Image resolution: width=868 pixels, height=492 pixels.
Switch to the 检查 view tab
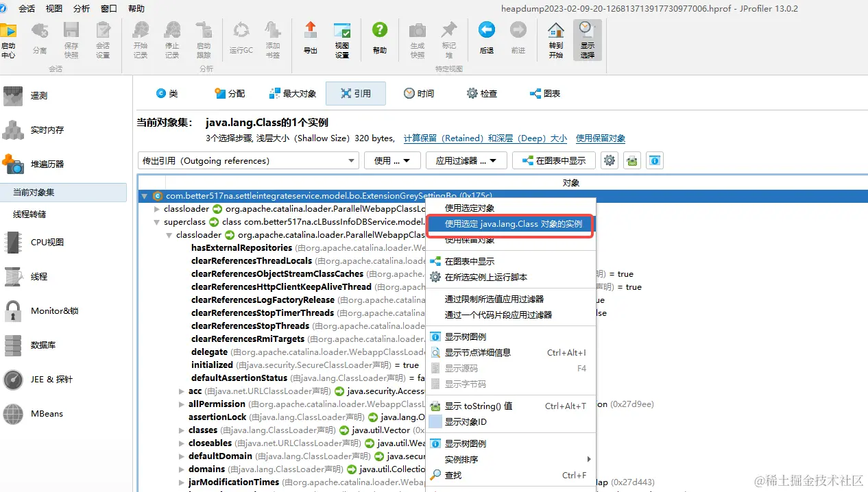482,93
